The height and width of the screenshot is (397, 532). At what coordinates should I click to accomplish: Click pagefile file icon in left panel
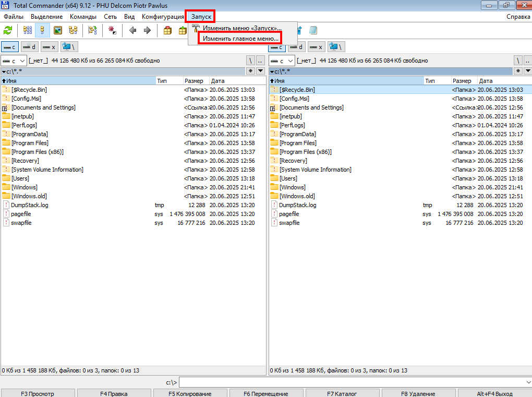(x=6, y=214)
